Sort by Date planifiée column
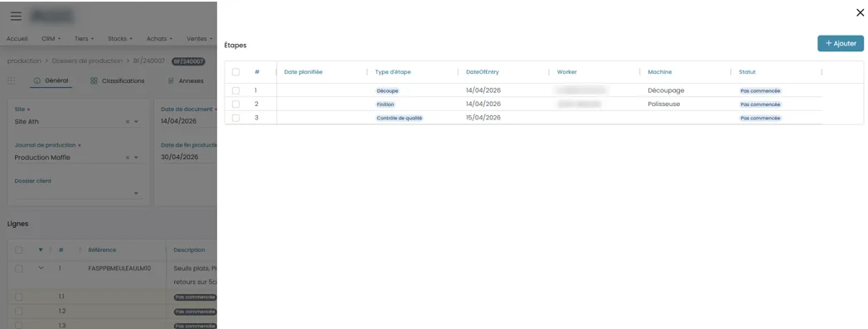This screenshot has width=868, height=329. click(x=303, y=72)
